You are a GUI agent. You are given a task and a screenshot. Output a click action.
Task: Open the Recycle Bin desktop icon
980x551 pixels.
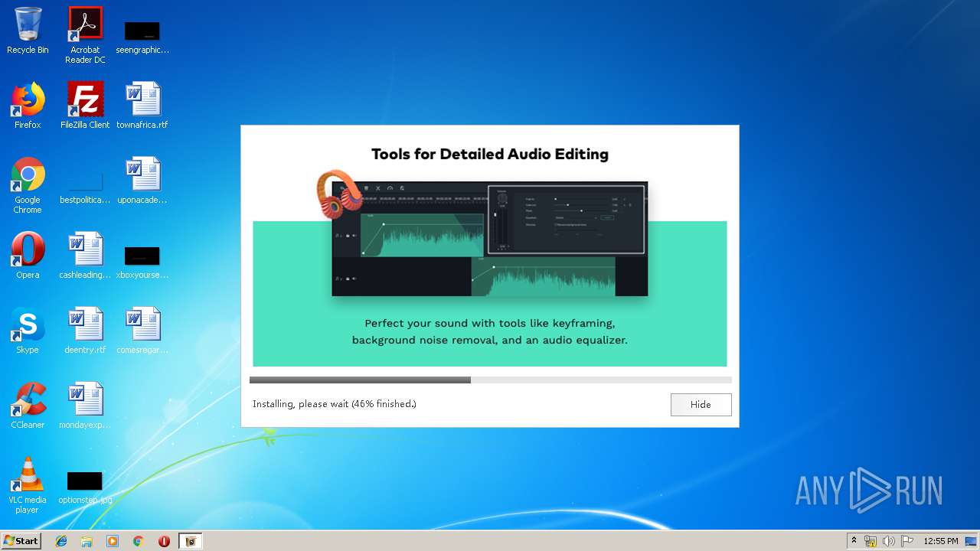(28, 31)
